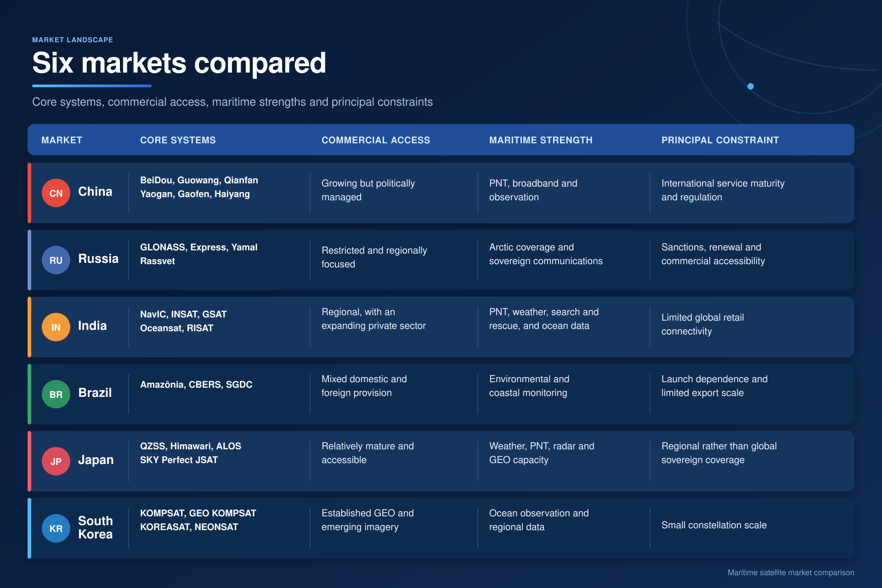The width and height of the screenshot is (882, 588).
Task: Click 'Regional rather than global sovereign coverage'
Action: click(719, 453)
